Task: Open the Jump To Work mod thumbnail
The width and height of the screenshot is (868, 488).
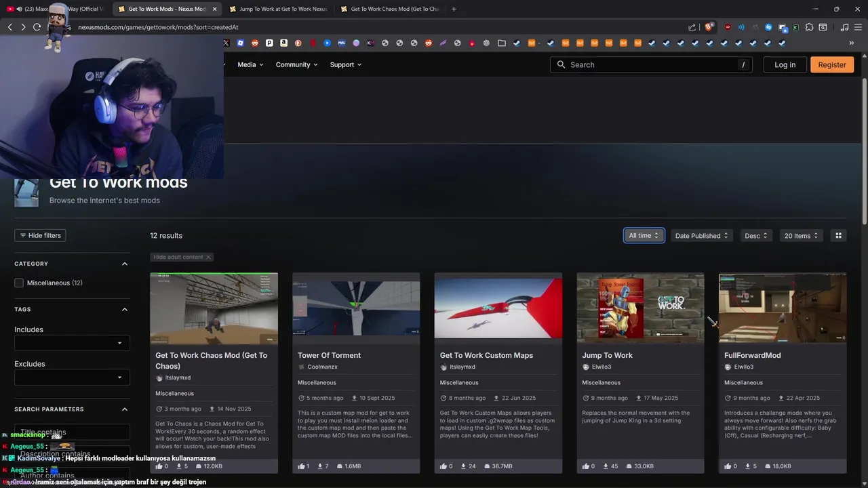Action: [640, 308]
